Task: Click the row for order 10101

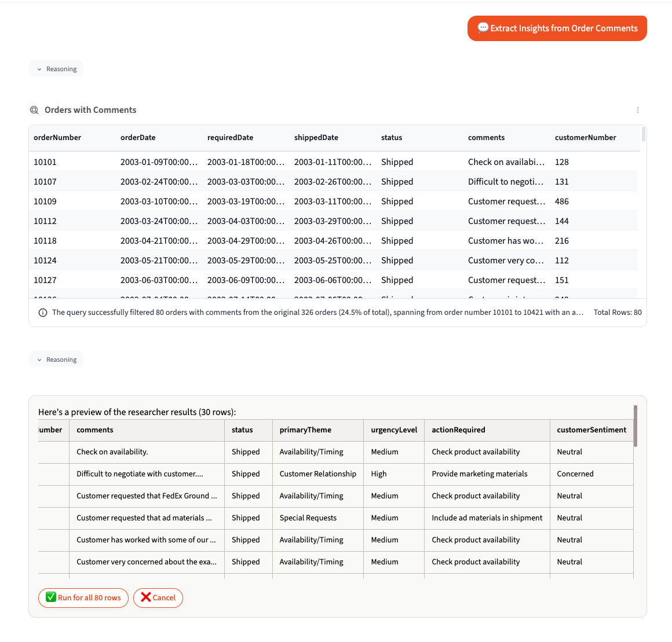Action: [x=232, y=162]
